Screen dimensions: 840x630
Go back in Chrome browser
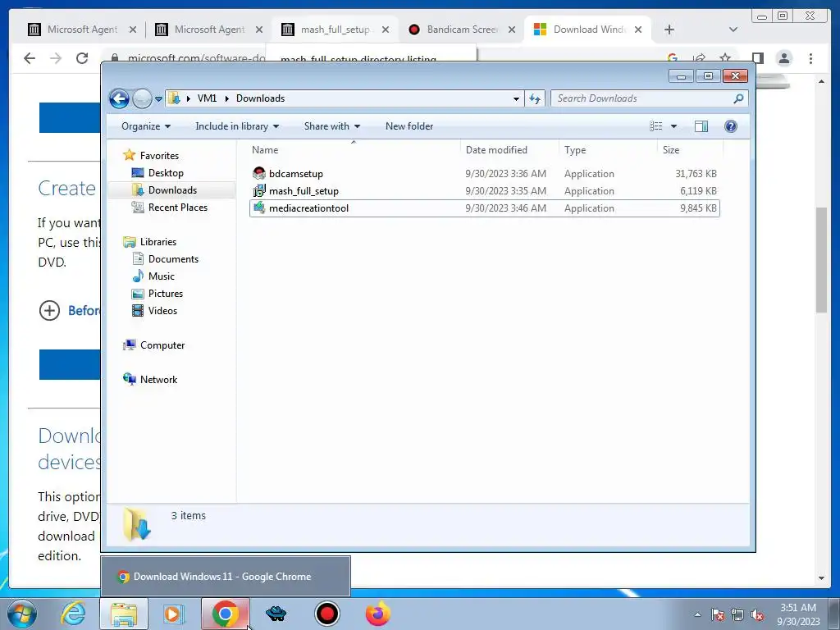coord(30,58)
